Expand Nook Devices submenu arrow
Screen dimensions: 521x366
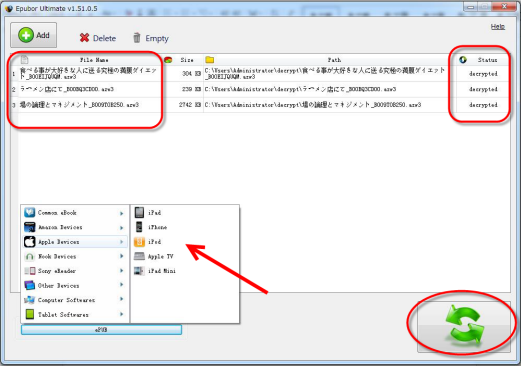pyautogui.click(x=122, y=256)
